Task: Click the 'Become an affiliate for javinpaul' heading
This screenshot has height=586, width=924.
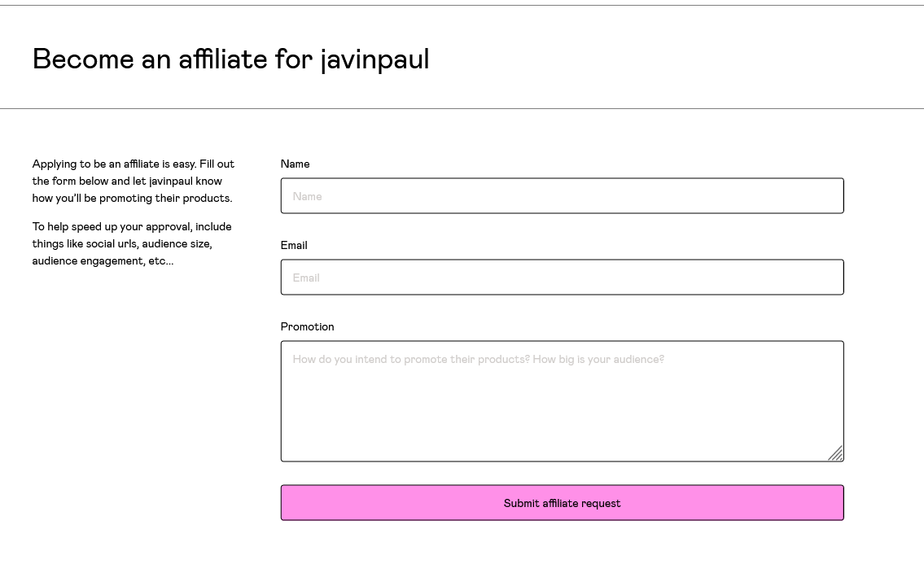Action: click(x=230, y=59)
